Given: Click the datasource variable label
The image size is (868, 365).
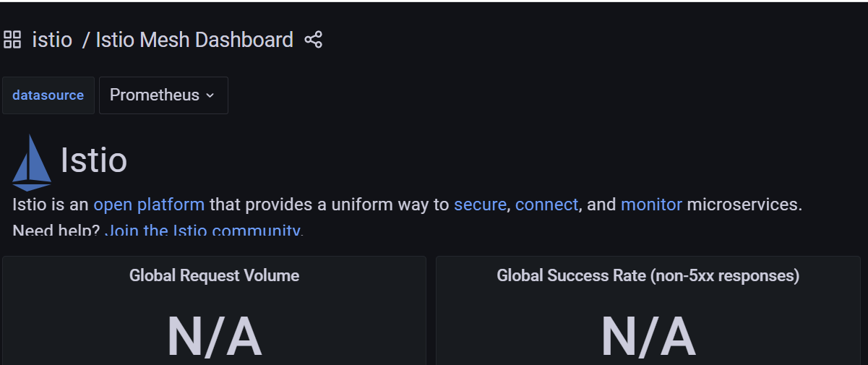Looking at the screenshot, I should click(48, 95).
